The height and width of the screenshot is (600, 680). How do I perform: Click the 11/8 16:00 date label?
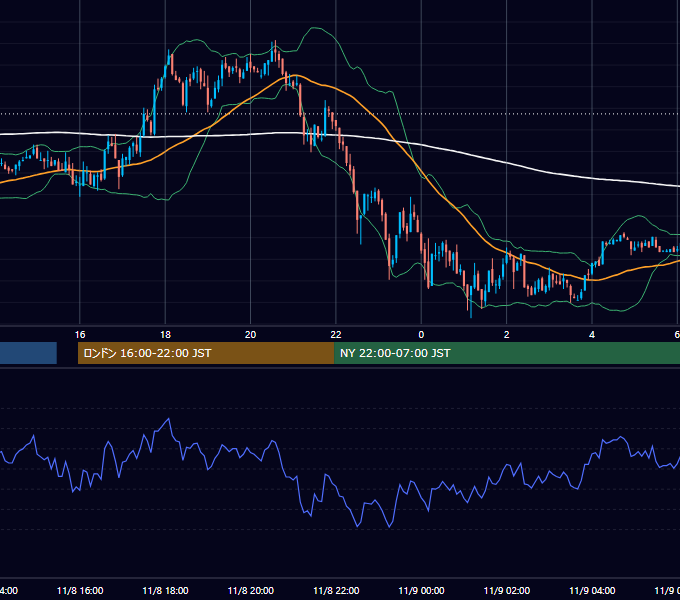coord(80,591)
